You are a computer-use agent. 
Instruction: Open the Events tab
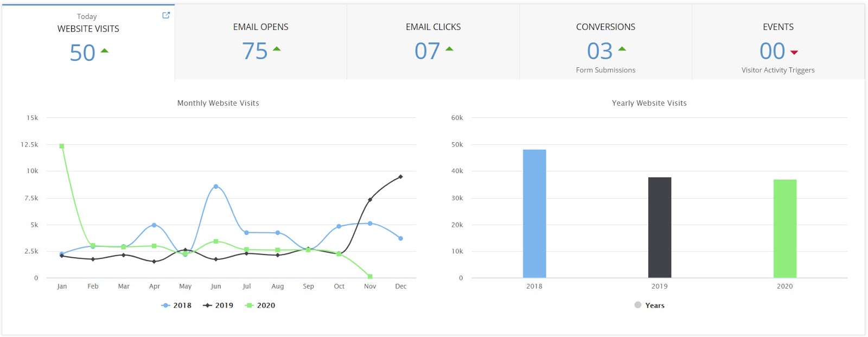[x=778, y=27]
